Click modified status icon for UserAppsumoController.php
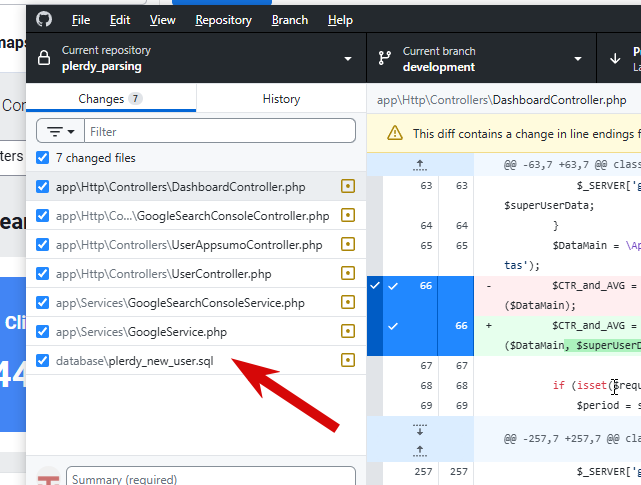This screenshot has height=485, width=641. pyautogui.click(x=348, y=245)
